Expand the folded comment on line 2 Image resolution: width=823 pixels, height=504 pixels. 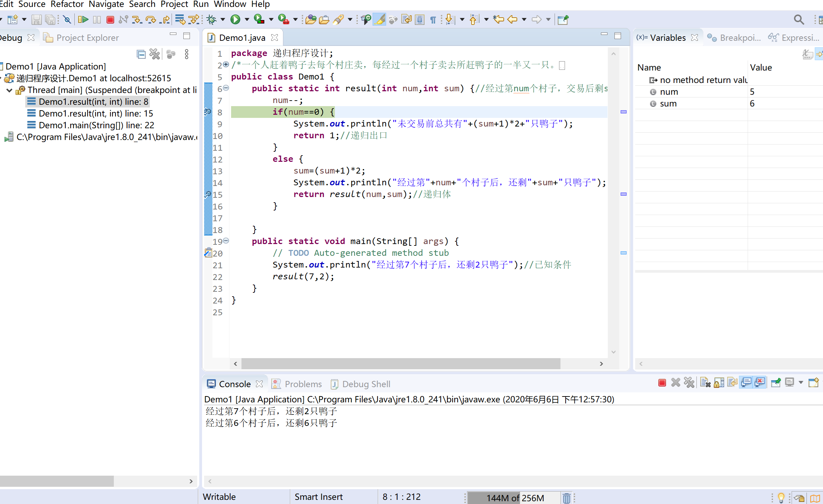click(x=226, y=64)
